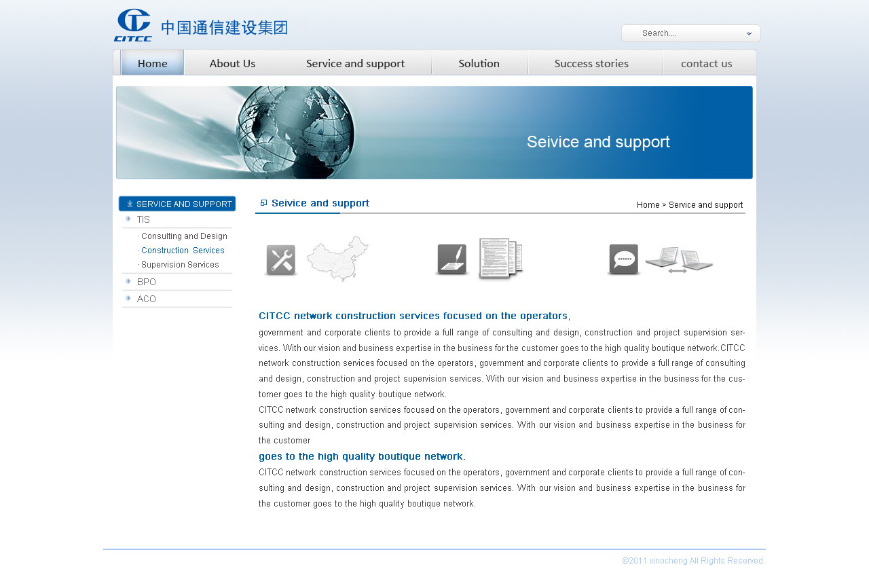Click the Seivice and support section heading
Image resolution: width=869 pixels, height=588 pixels.
pyautogui.click(x=320, y=203)
